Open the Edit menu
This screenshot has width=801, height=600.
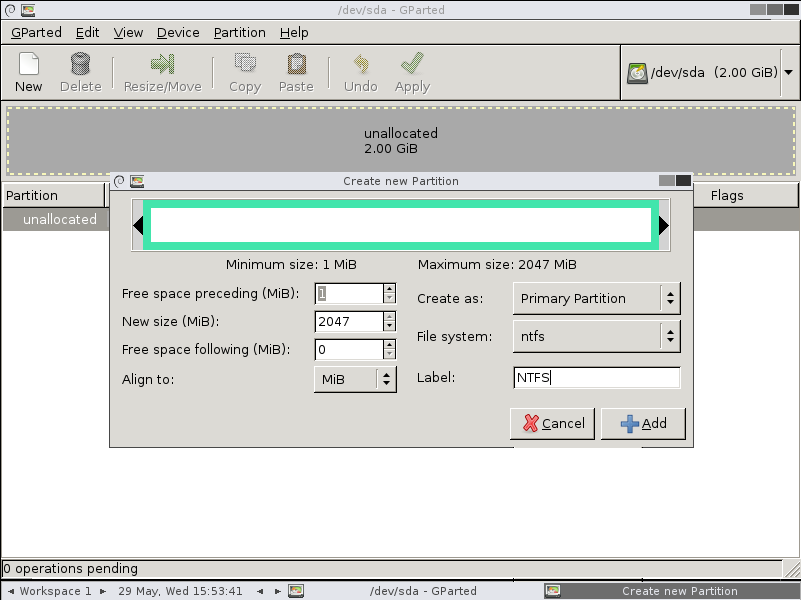pos(87,33)
